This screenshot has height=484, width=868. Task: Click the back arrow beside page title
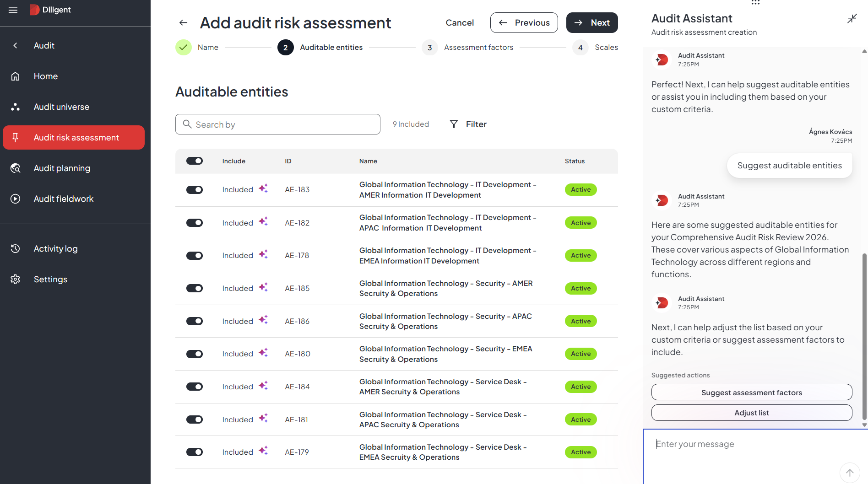click(x=184, y=23)
